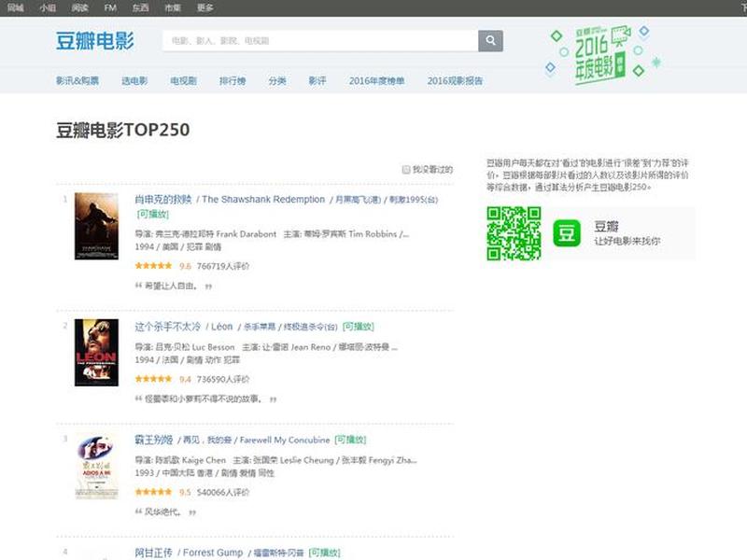Open 东西 in the top bar

[141, 7]
